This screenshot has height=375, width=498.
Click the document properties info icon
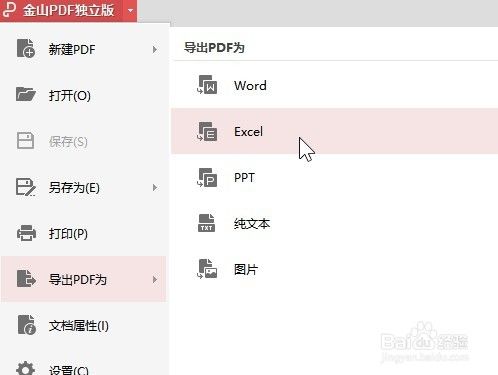point(27,325)
